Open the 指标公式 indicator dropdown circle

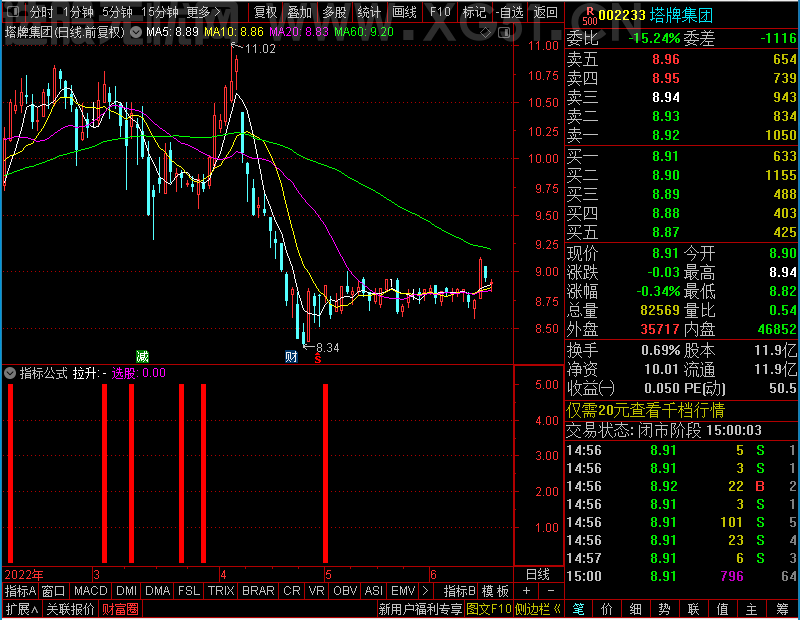(10, 373)
